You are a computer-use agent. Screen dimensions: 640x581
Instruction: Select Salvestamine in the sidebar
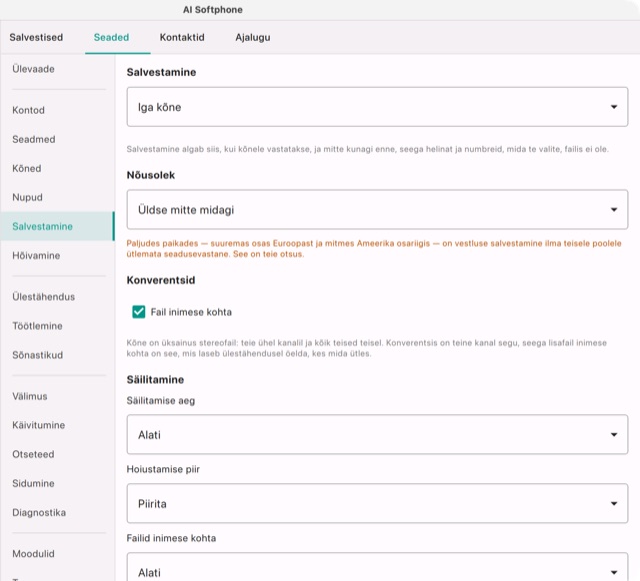pyautogui.click(x=58, y=226)
